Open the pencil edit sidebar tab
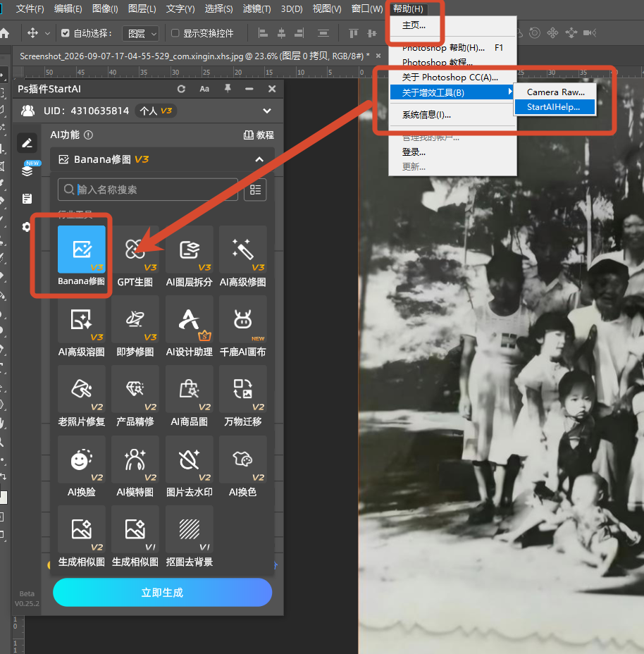The width and height of the screenshot is (644, 654). (27, 144)
